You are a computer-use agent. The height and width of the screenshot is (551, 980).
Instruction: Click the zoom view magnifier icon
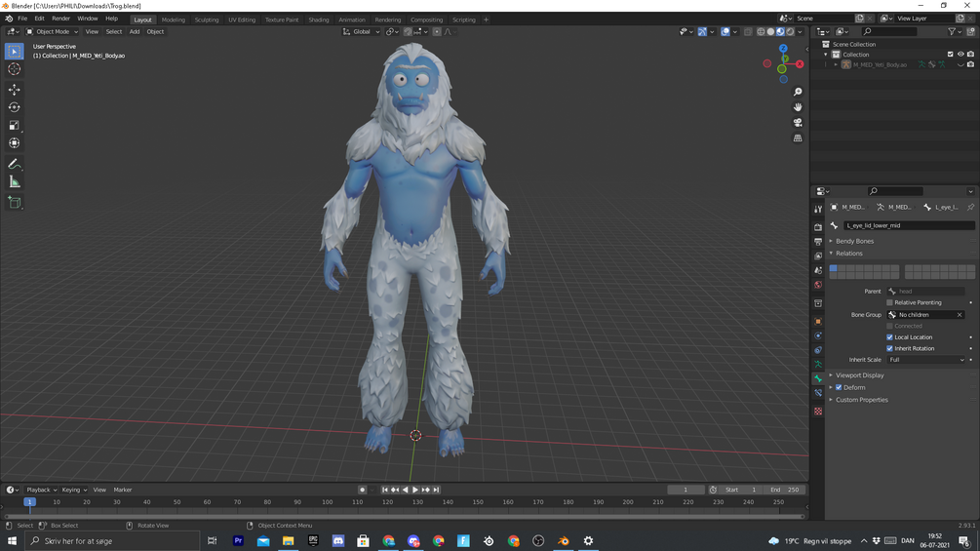[x=798, y=92]
